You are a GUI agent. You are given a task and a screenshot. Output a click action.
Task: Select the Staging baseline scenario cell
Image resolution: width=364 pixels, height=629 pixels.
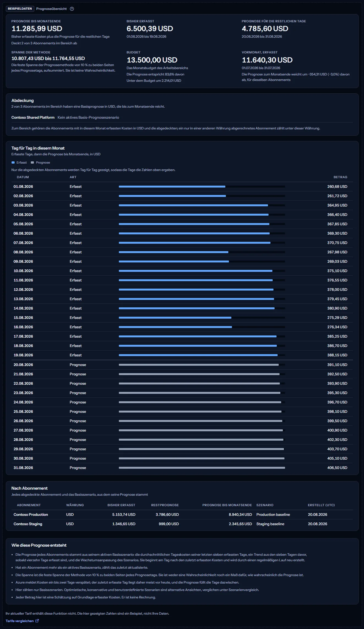270,524
